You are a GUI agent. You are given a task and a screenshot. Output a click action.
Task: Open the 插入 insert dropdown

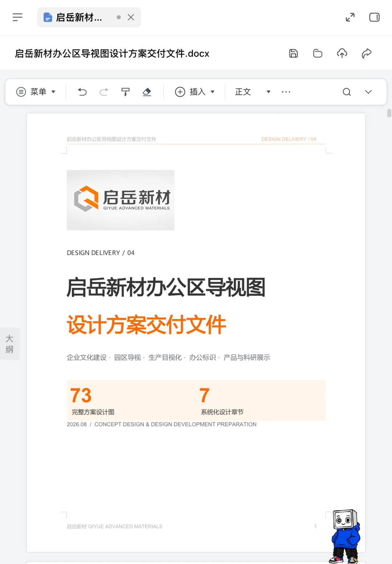pyautogui.click(x=195, y=92)
